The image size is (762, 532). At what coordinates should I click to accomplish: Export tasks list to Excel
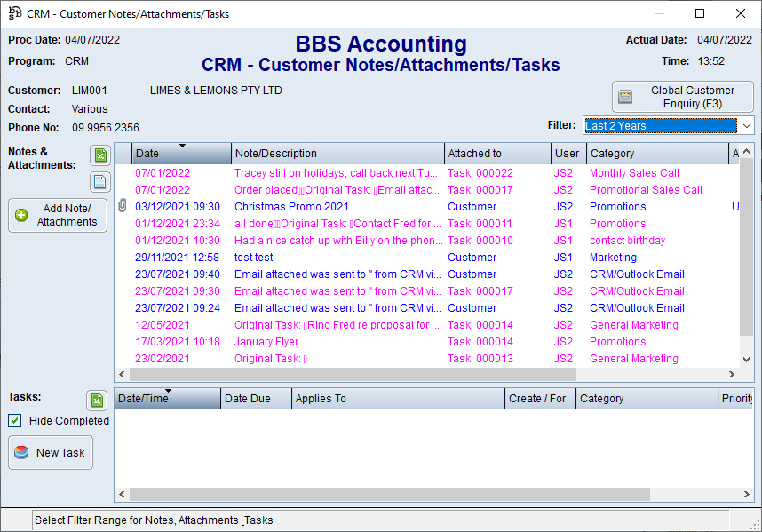[x=97, y=401]
